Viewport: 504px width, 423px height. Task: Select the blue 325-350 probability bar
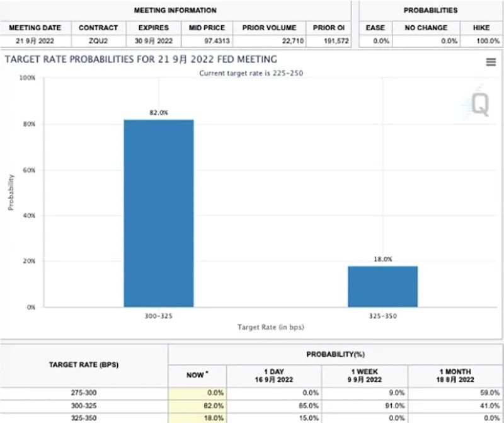tap(382, 286)
